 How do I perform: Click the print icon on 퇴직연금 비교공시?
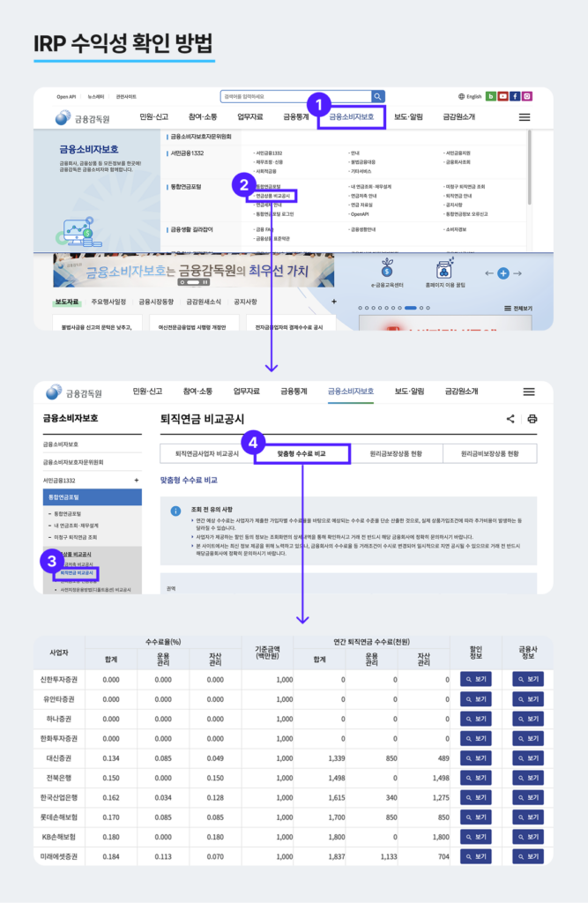point(532,419)
